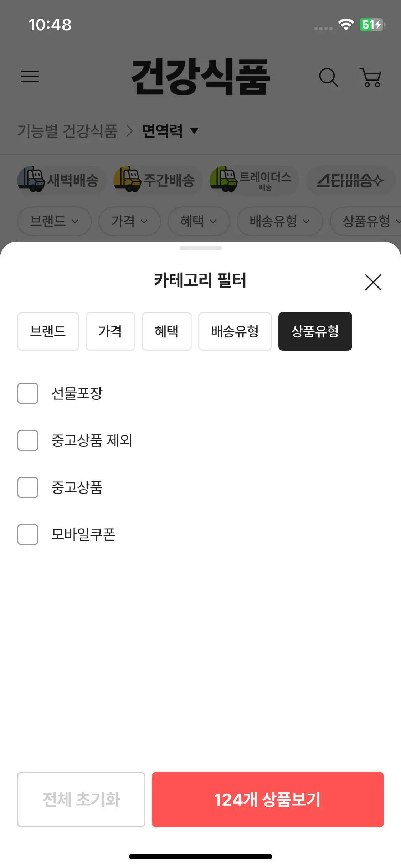
Task: Toggle the 모바일쿠폰 checkbox
Action: (x=28, y=534)
